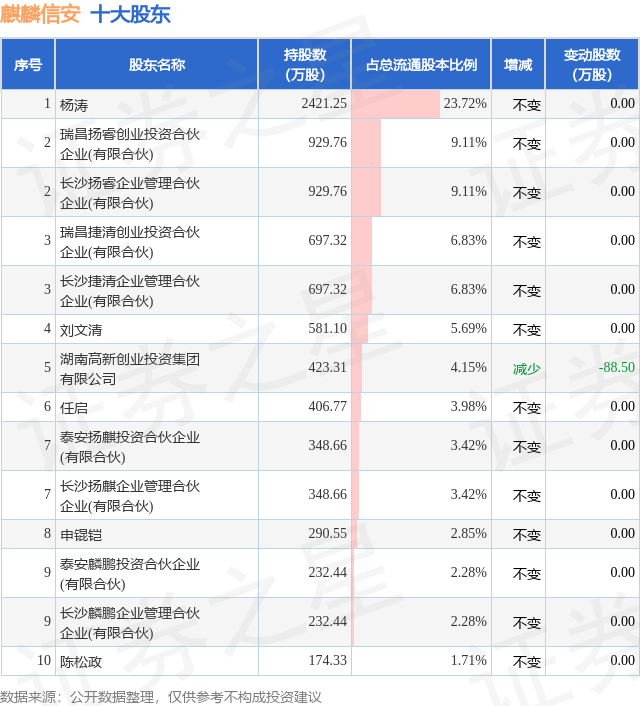
Task: Click 湖南高新创业投资集团有限公司 shareholder name
Action: pos(130,369)
